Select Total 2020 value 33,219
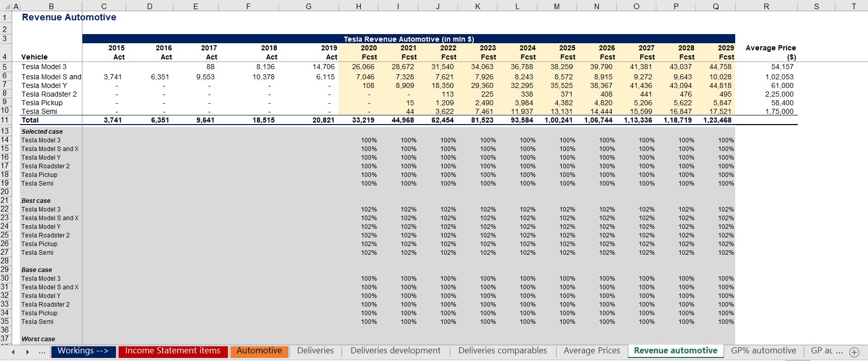 (363, 120)
